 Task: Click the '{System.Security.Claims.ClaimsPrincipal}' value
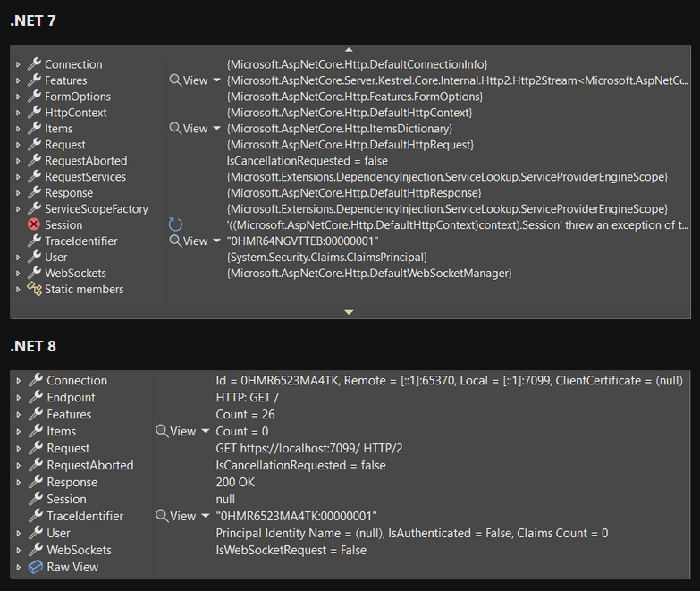point(327,258)
